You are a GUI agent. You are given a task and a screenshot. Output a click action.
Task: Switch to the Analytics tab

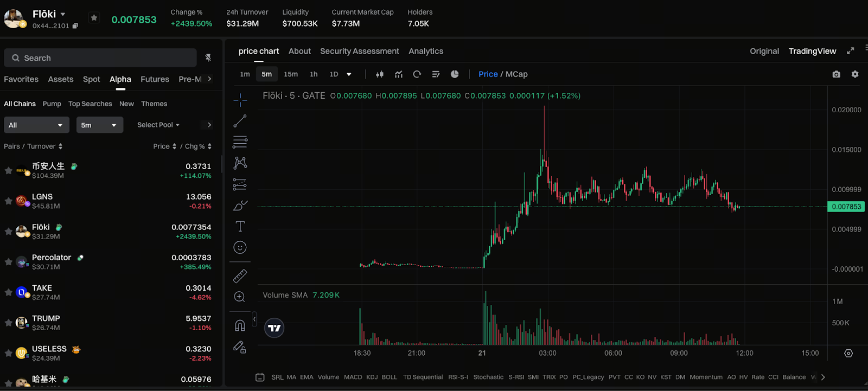[x=426, y=51]
